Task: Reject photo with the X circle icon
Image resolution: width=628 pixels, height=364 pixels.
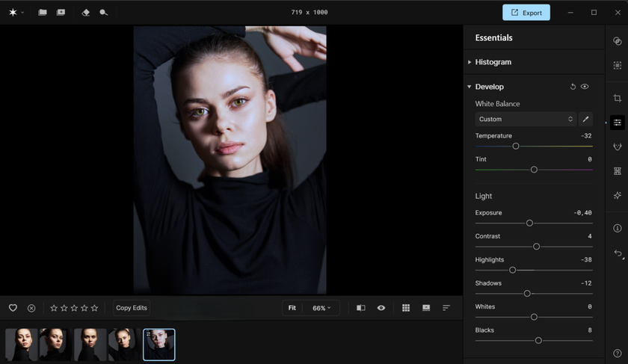Action: [31, 308]
